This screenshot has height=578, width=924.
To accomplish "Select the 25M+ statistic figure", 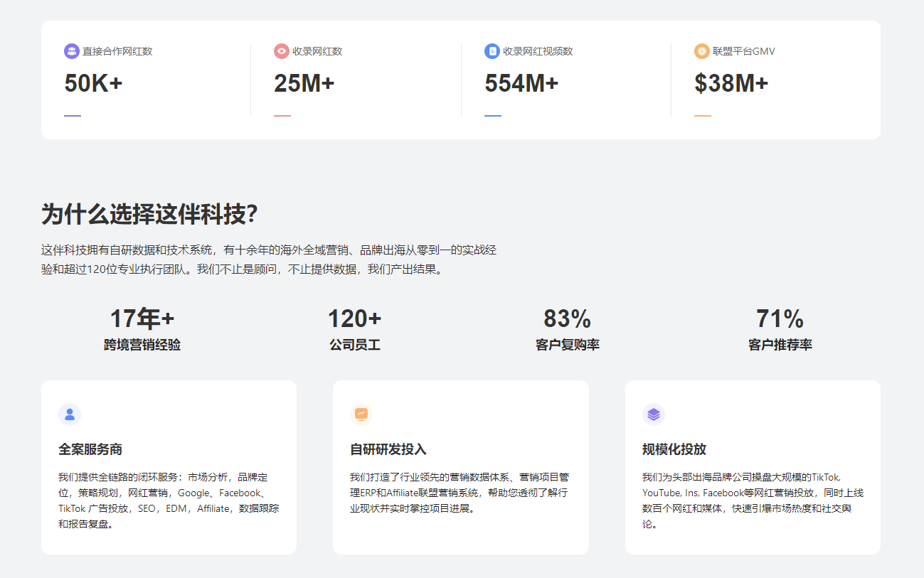I will point(304,84).
